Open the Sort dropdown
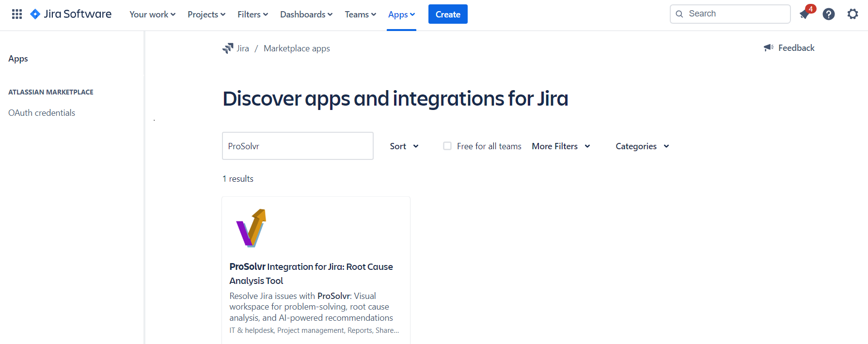 [404, 146]
